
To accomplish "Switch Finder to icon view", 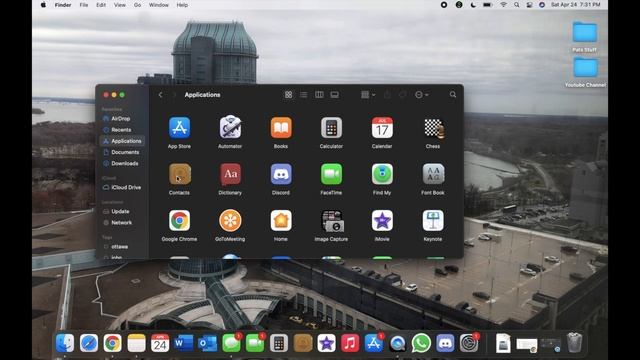I will [289, 95].
